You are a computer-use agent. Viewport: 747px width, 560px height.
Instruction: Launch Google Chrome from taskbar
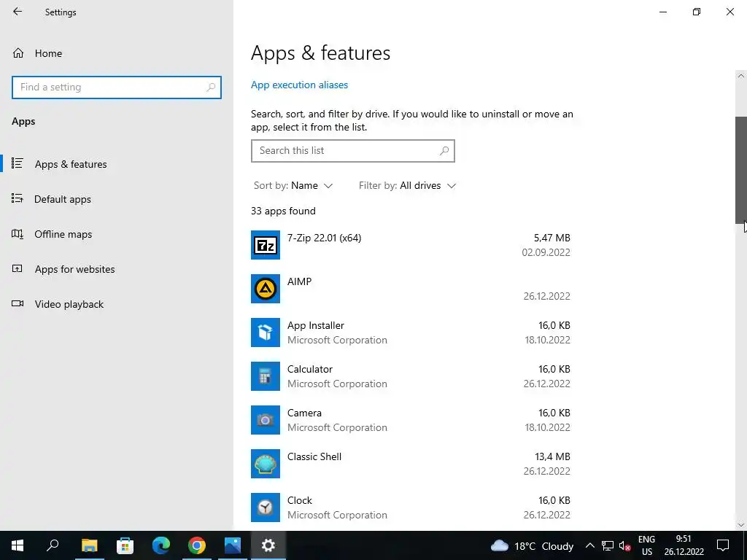click(x=197, y=545)
